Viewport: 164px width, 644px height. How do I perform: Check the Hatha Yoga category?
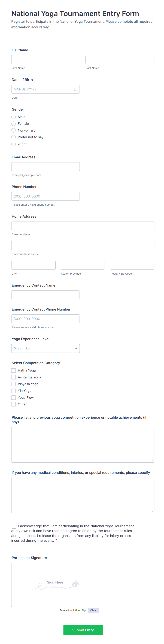14,370
